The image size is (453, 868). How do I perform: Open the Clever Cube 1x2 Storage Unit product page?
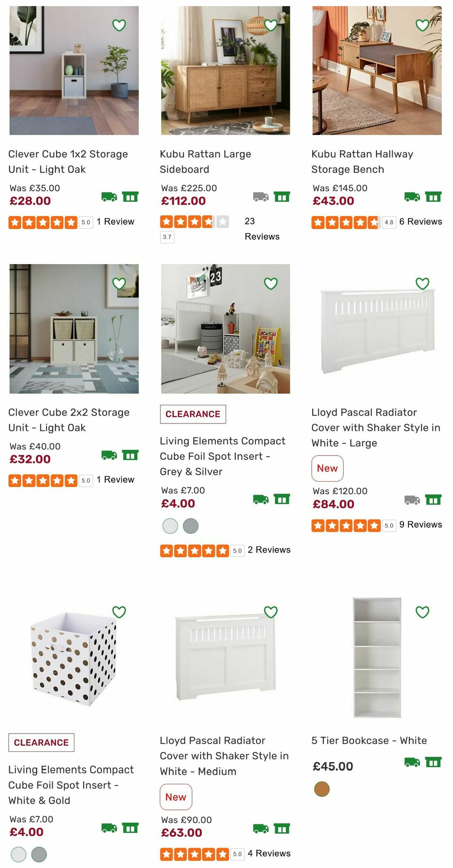(x=68, y=162)
